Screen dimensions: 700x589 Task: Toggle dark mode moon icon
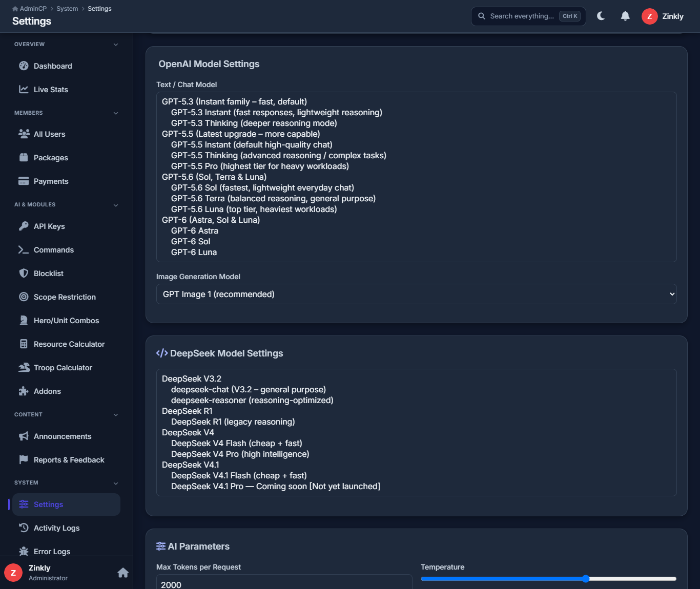(601, 16)
